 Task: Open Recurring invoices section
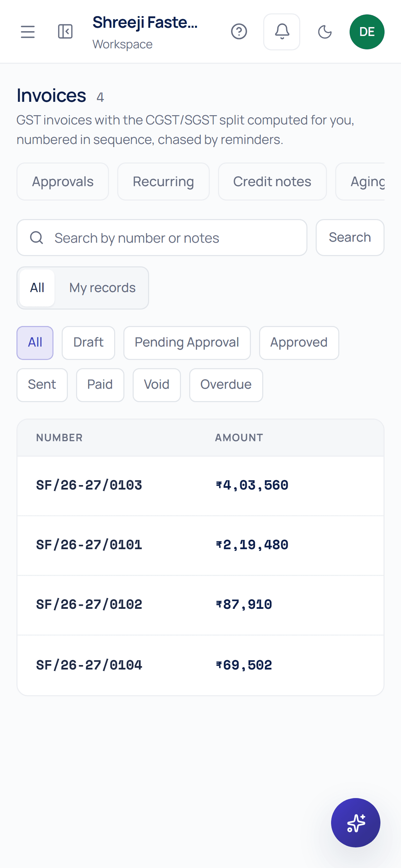click(163, 182)
